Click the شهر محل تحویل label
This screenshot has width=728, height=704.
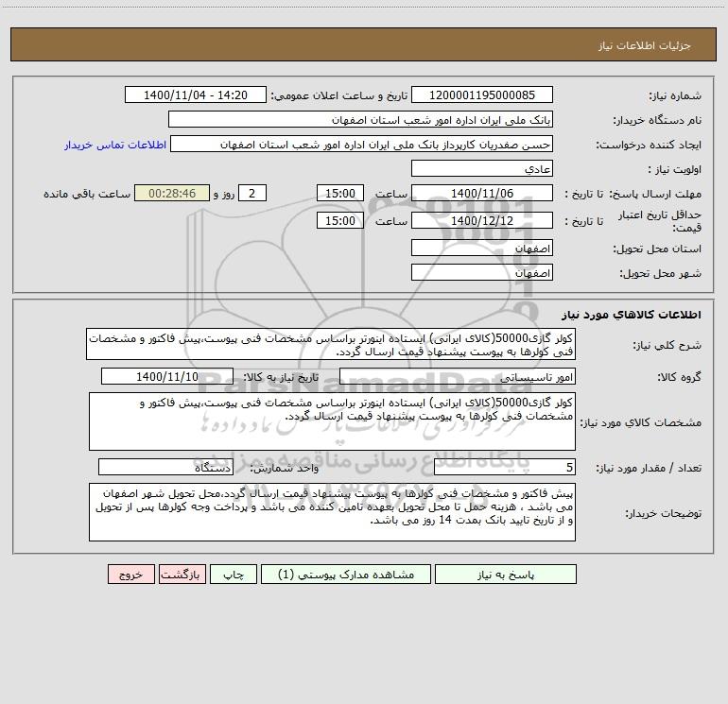click(660, 273)
